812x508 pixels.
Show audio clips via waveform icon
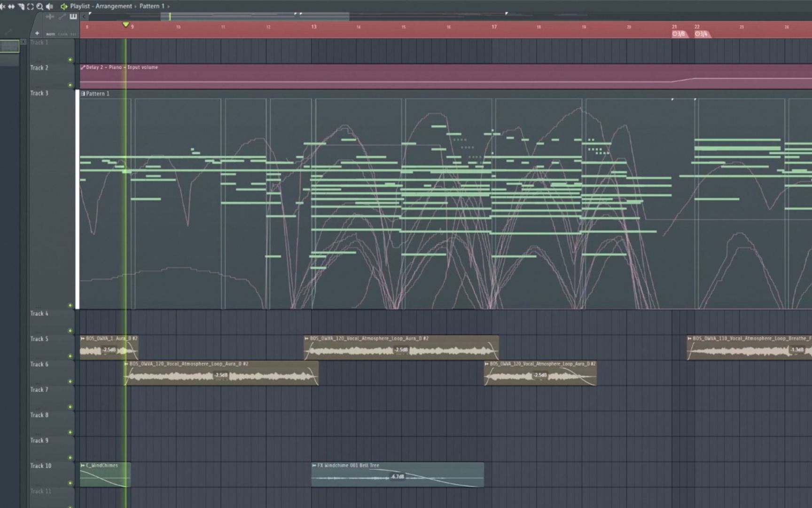[x=50, y=17]
